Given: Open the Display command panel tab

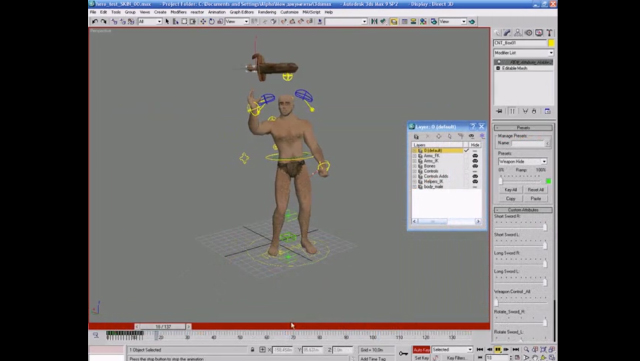Looking at the screenshot, I should click(539, 33).
